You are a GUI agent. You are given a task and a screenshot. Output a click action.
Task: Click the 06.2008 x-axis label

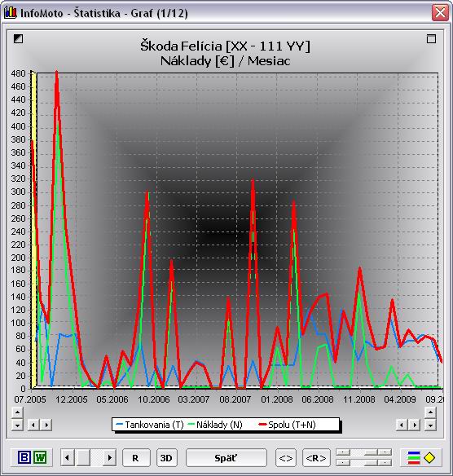coord(318,399)
